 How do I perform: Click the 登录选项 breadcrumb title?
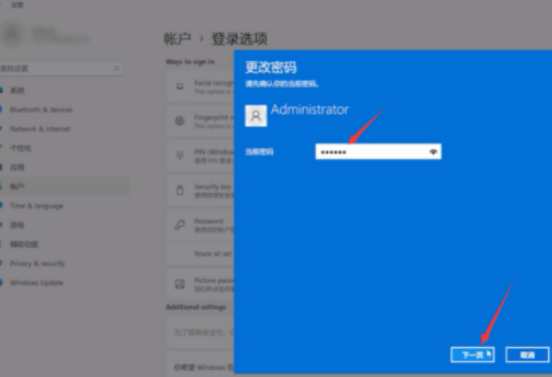[x=239, y=39]
